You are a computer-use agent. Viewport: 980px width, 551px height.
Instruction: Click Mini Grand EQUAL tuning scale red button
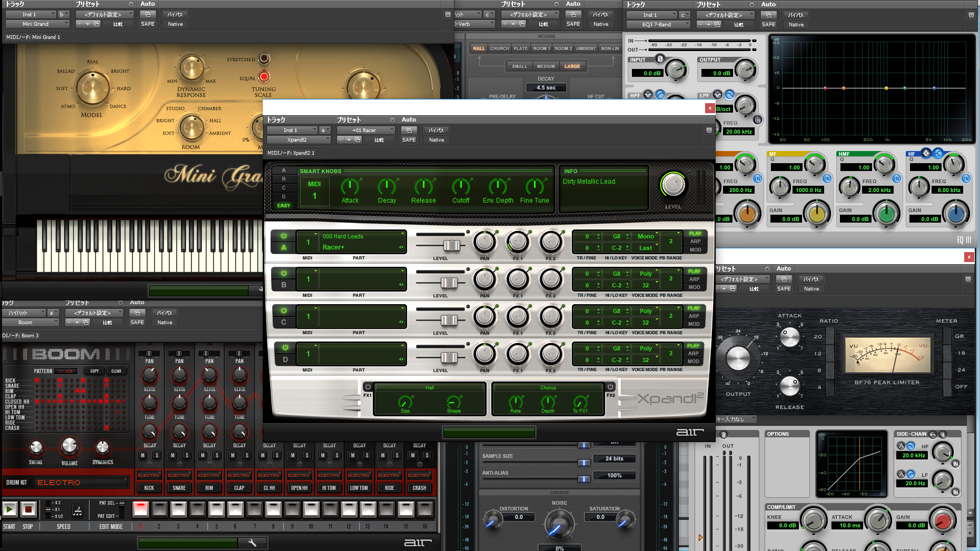click(264, 77)
